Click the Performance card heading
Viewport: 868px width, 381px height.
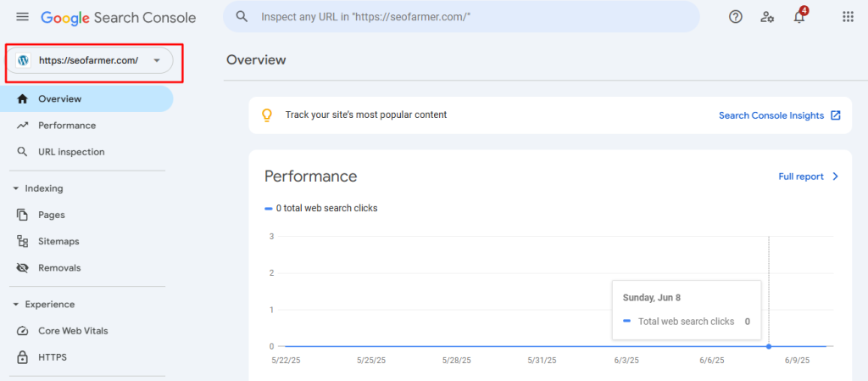coord(310,176)
